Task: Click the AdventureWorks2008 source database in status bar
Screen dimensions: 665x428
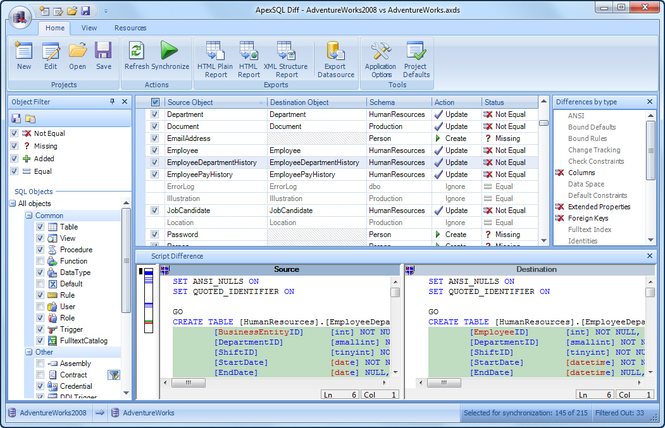Action: (48, 413)
